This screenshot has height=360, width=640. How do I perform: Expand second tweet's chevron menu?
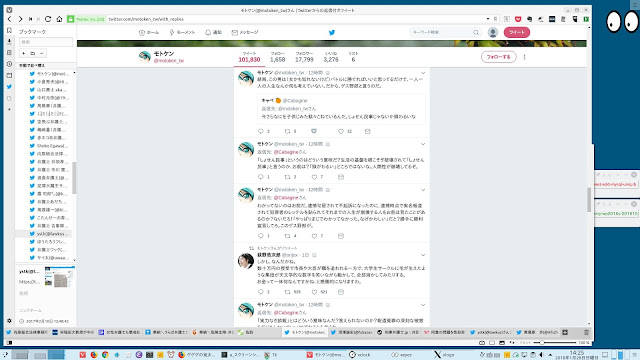point(423,144)
